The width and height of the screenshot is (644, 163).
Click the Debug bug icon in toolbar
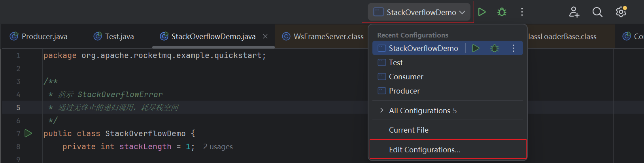click(x=502, y=12)
